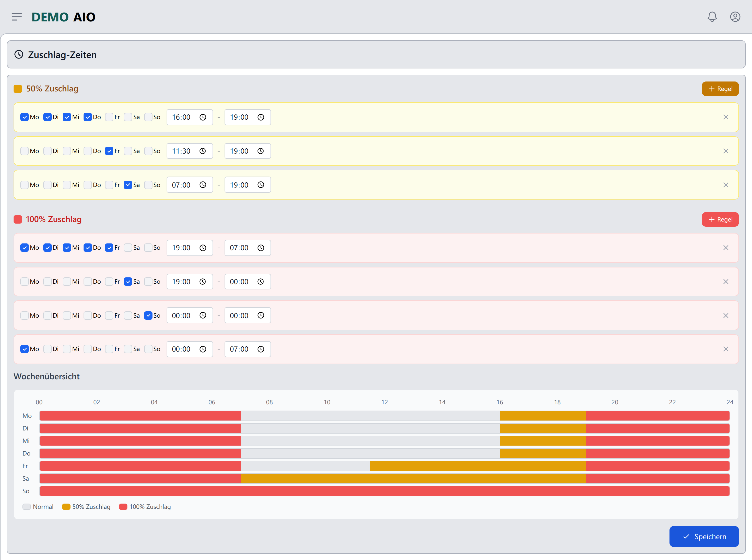Enable Di in the Monday 00:00–07:00 rule
This screenshot has width=752, height=560.
(x=48, y=349)
